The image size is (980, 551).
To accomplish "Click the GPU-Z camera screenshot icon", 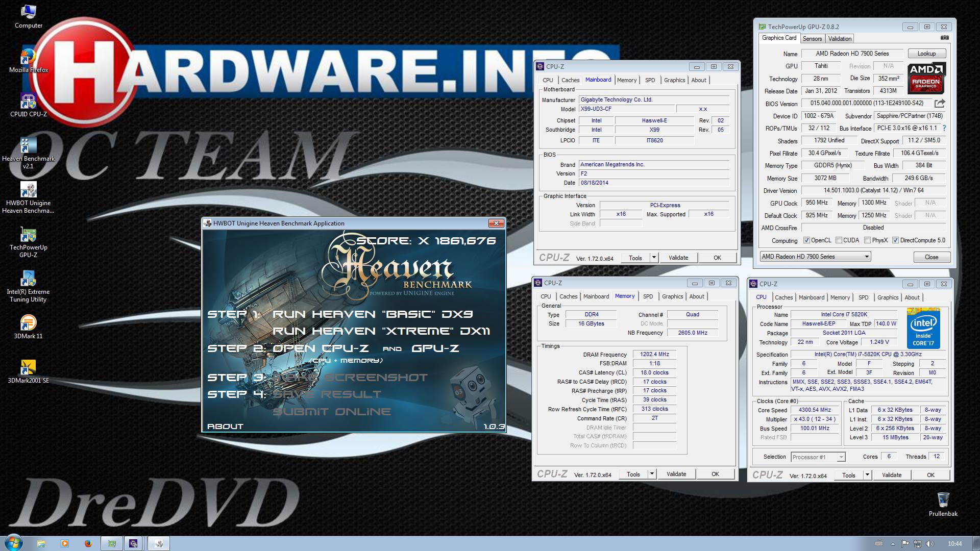I will [x=945, y=38].
